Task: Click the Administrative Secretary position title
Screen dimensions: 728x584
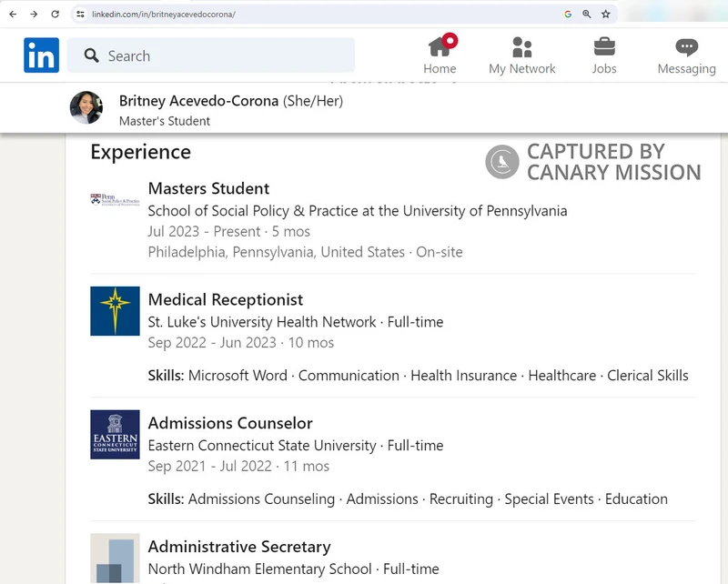Action: (239, 547)
